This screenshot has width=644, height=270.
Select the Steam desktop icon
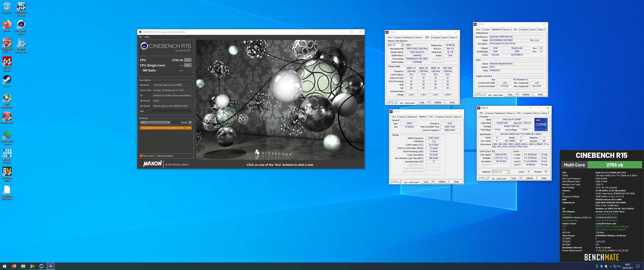pyautogui.click(x=7, y=81)
